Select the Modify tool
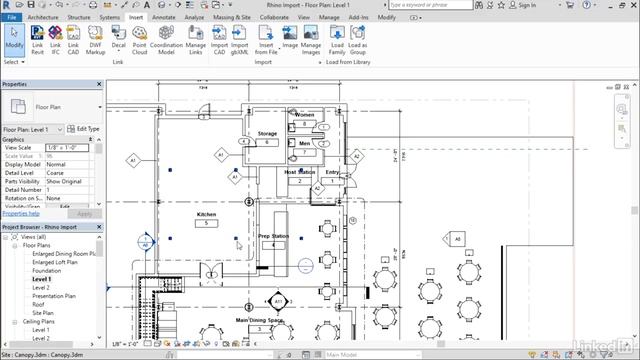640x360 pixels. tap(14, 40)
